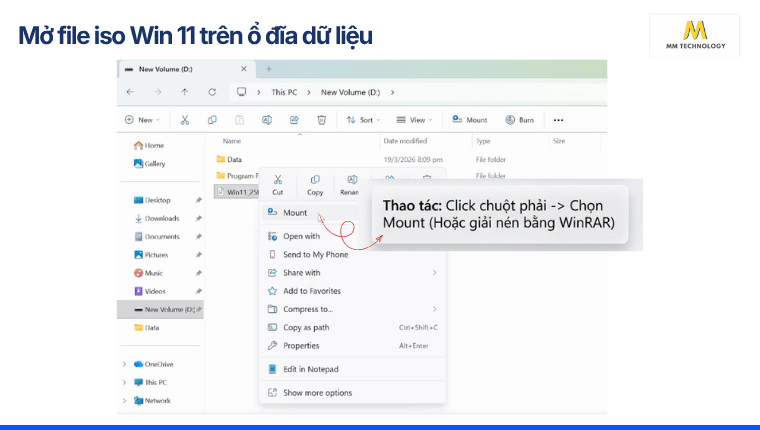The height and width of the screenshot is (430, 760).
Task: Click Burn button in the toolbar
Action: (x=520, y=120)
